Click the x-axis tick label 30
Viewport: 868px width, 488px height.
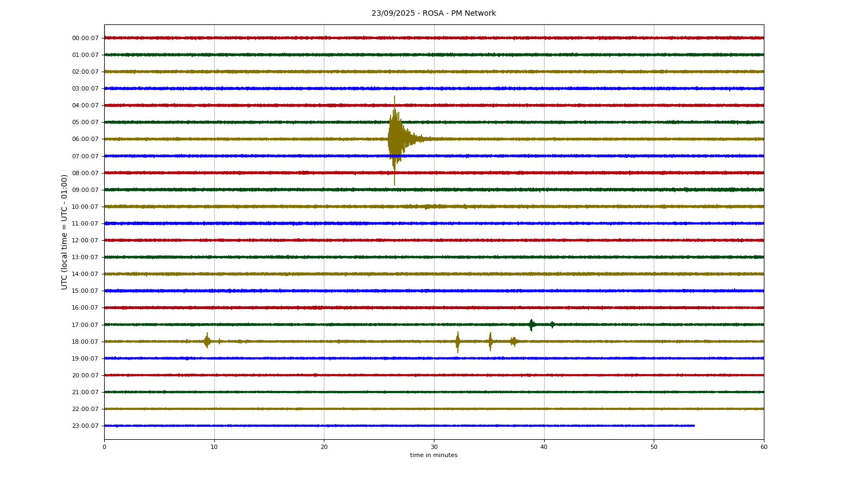click(434, 447)
